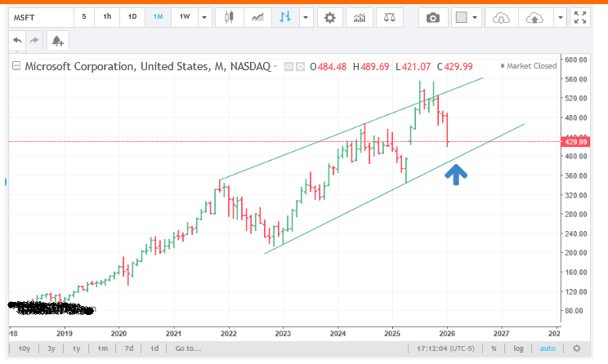The height and width of the screenshot is (364, 608).
Task: Click the undo arrow
Action: coord(16,40)
